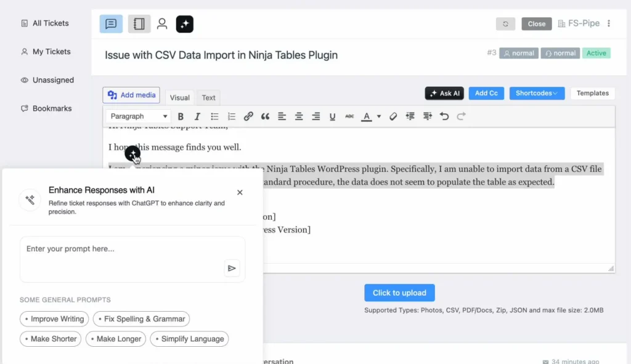
Task: Insert a numbered list
Action: click(232, 116)
